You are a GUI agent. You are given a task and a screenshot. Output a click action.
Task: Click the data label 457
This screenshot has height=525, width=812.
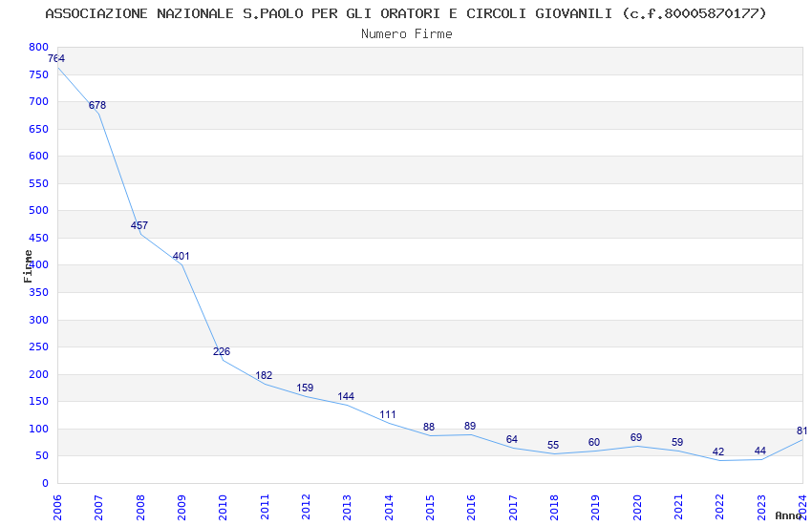[x=139, y=225]
